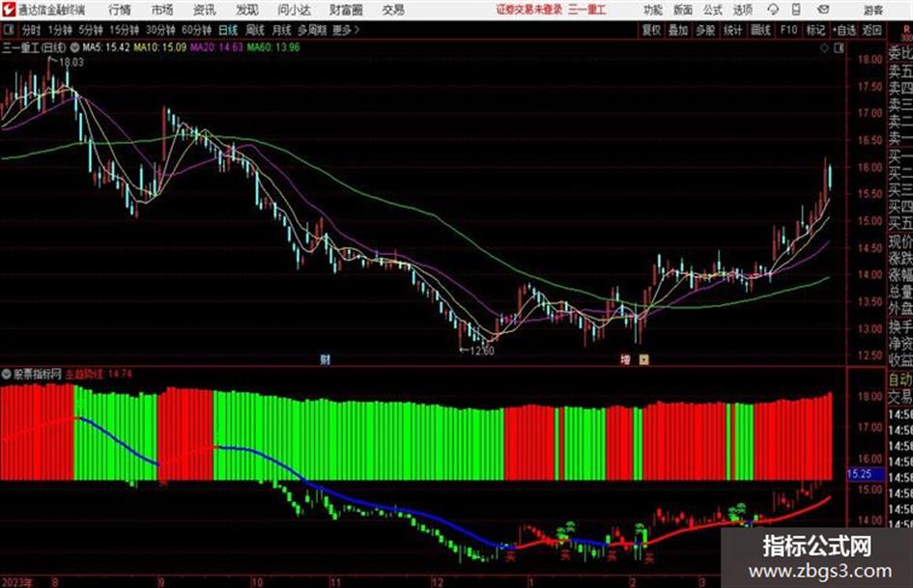913x588 pixels.
Task: Switch to the 60分钟 period
Action: coord(197,30)
